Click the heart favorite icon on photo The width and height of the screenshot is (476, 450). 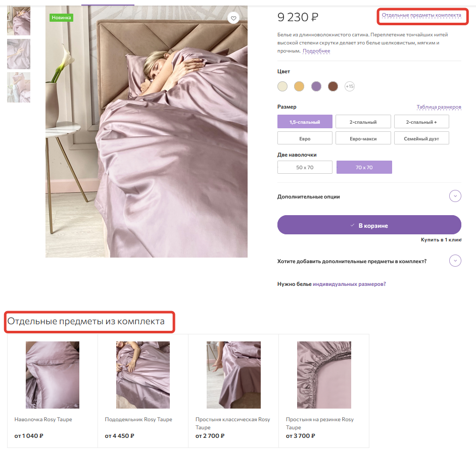(233, 18)
